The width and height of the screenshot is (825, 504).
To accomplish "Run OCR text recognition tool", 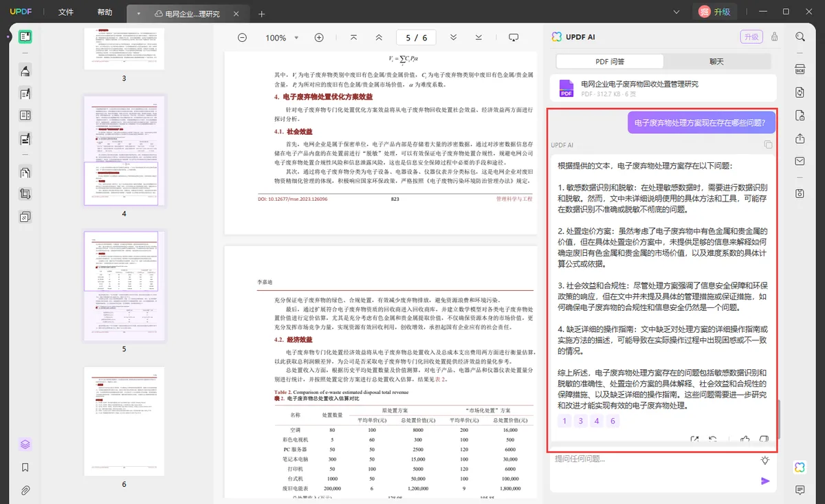I will pyautogui.click(x=800, y=69).
